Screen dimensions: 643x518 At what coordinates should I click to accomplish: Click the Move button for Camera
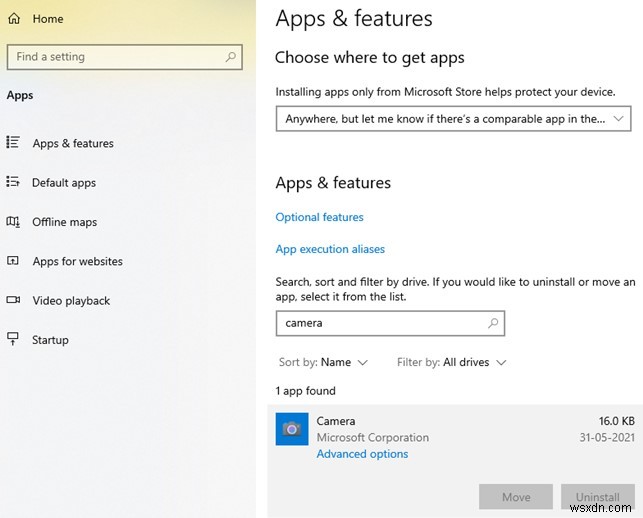(x=516, y=497)
